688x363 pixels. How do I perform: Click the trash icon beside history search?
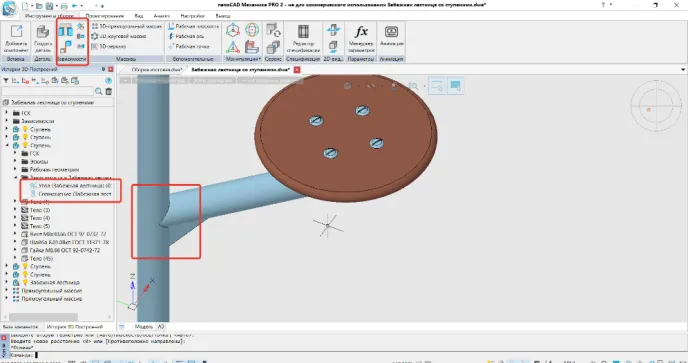coord(108,91)
